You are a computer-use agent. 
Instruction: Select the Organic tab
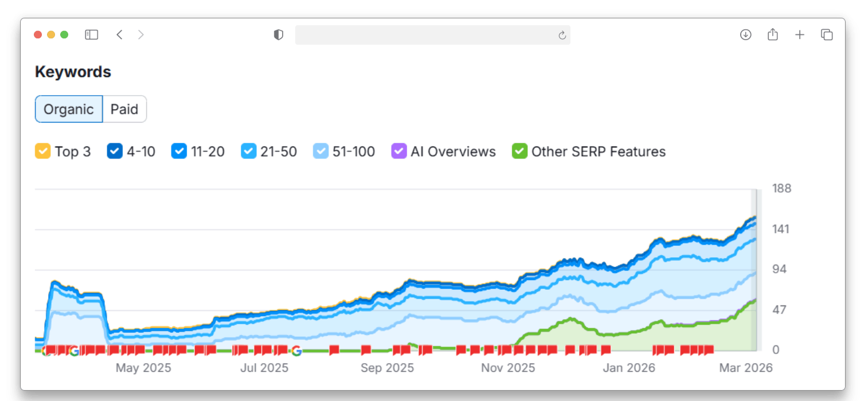[x=69, y=109]
